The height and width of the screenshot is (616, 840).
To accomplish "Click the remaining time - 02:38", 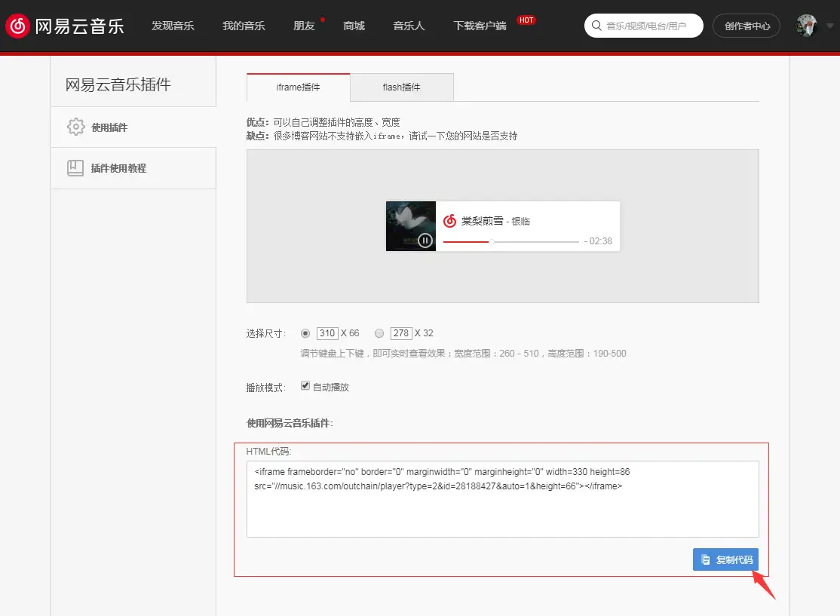I will click(x=598, y=241).
